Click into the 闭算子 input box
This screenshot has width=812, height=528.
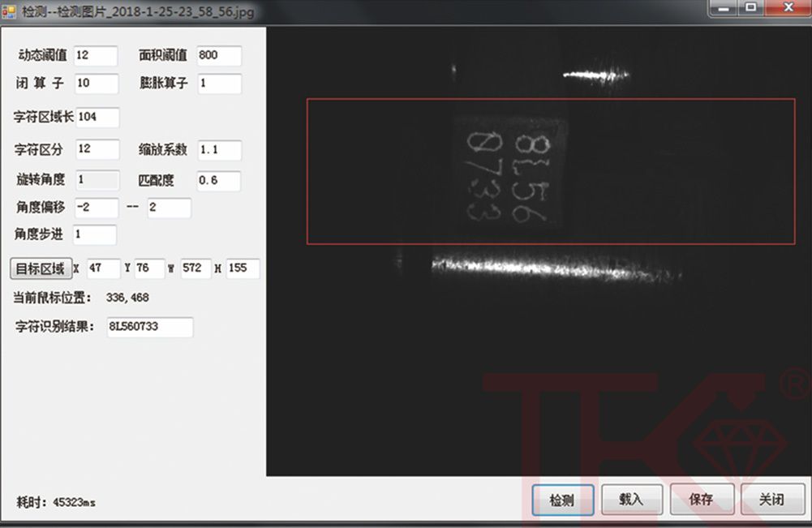[96, 84]
